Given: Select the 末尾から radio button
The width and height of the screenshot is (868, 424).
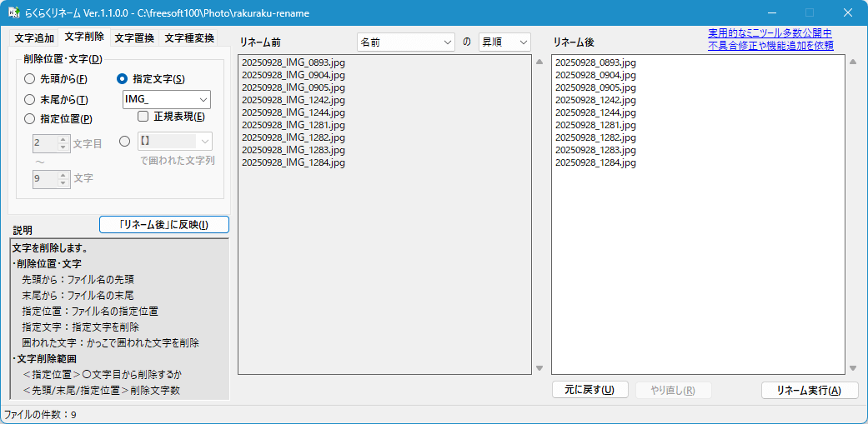Looking at the screenshot, I should pos(30,99).
